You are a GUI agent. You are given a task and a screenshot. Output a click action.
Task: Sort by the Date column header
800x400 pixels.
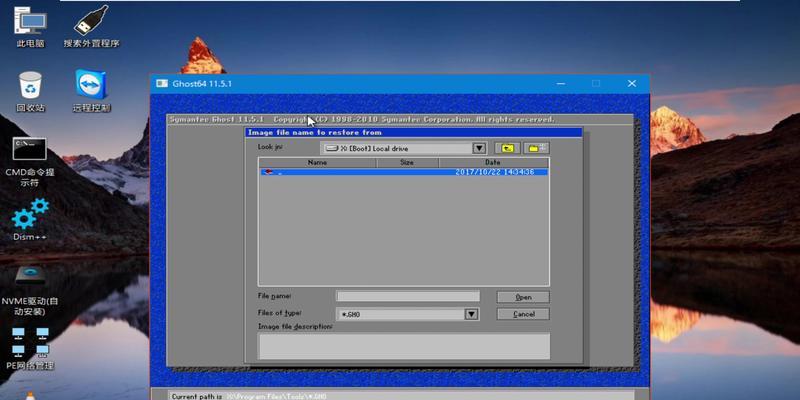tap(493, 162)
